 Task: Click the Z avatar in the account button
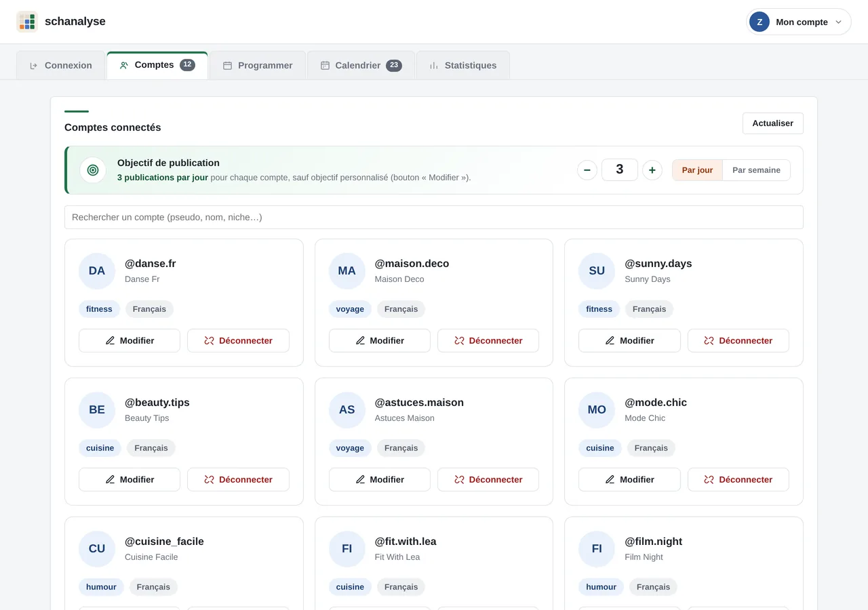[759, 22]
